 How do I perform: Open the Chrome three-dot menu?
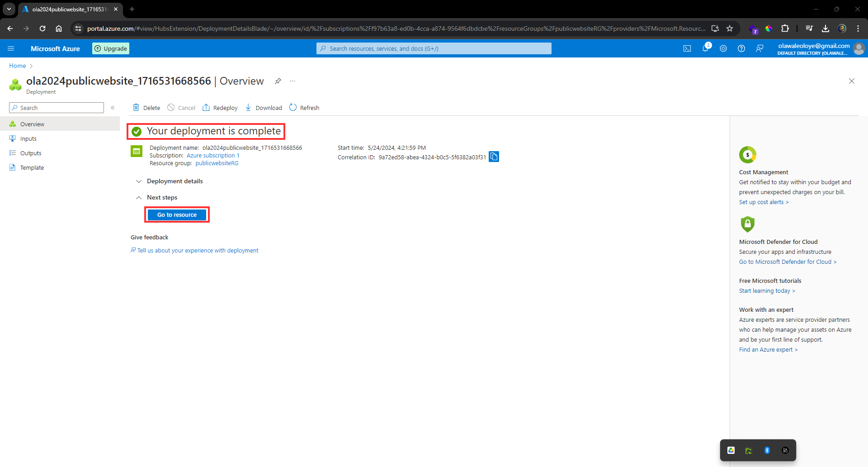858,29
